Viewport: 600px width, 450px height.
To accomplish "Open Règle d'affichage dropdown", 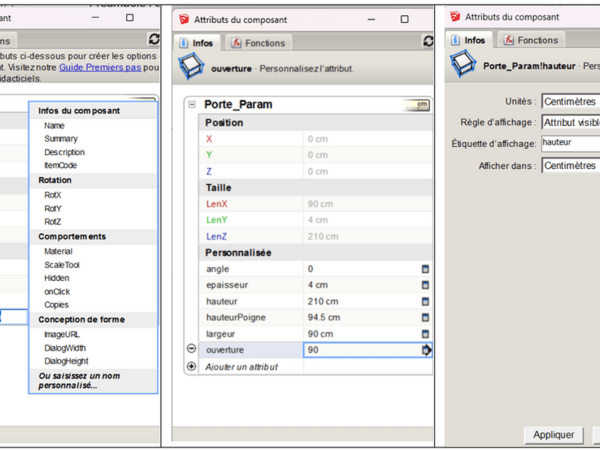I will point(569,123).
